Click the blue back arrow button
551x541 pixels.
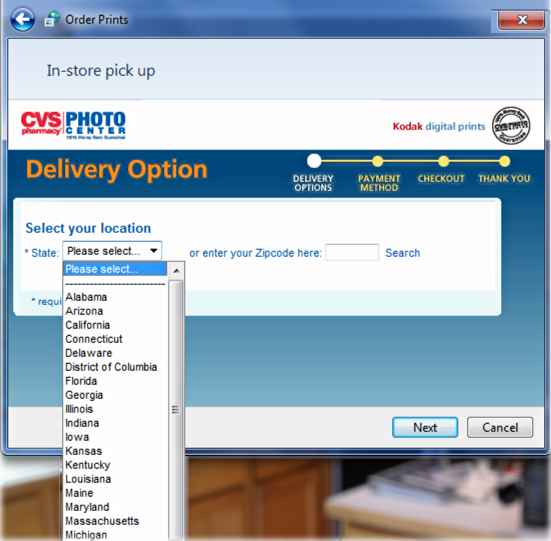22,19
